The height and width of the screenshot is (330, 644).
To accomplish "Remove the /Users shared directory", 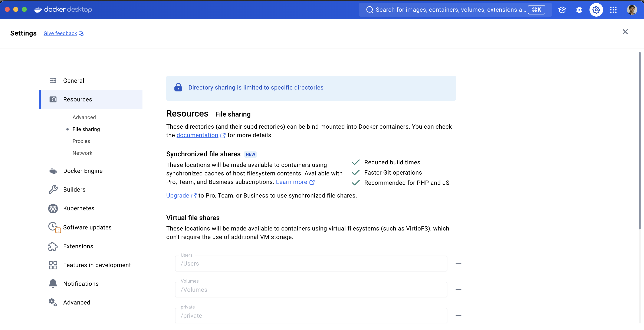I will click(x=458, y=264).
